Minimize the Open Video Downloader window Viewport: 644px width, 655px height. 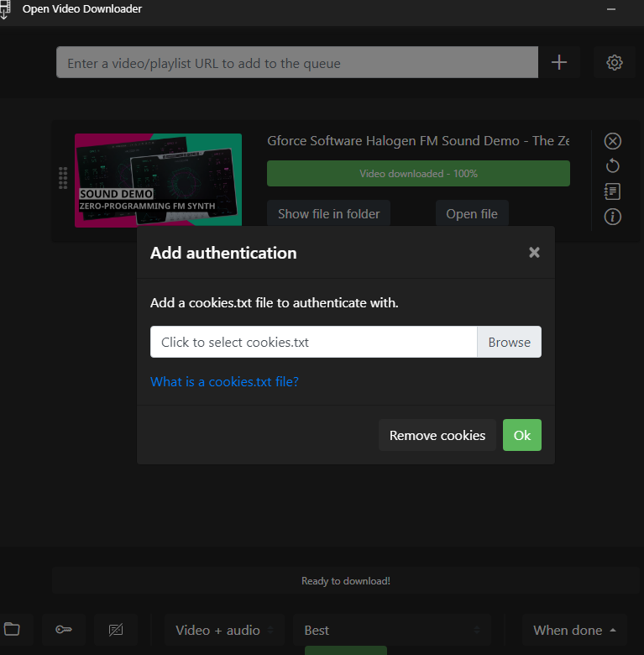(611, 8)
